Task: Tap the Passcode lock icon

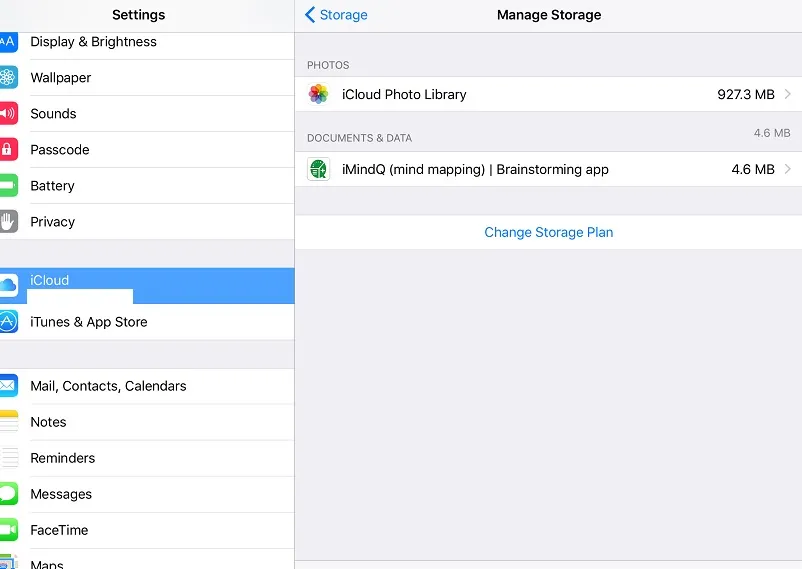Action: [x=8, y=150]
